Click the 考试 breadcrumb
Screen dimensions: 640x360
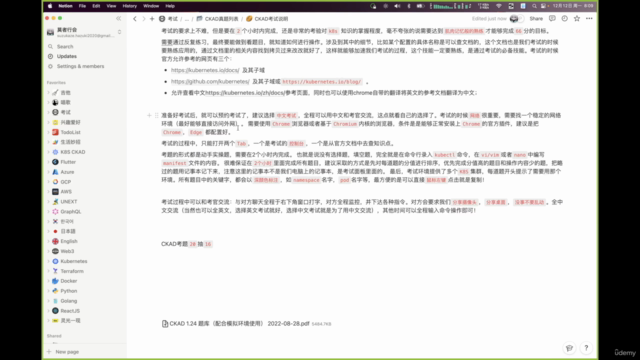(169, 19)
